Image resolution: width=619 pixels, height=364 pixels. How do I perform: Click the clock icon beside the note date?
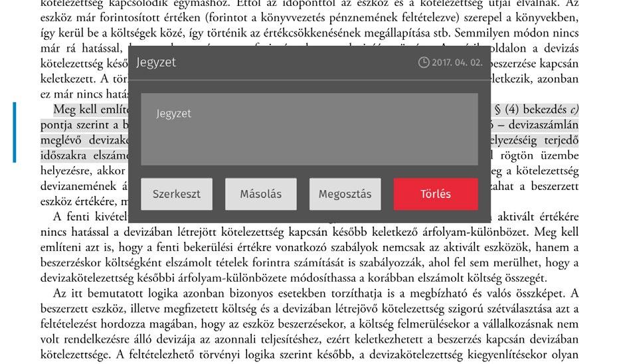(424, 62)
